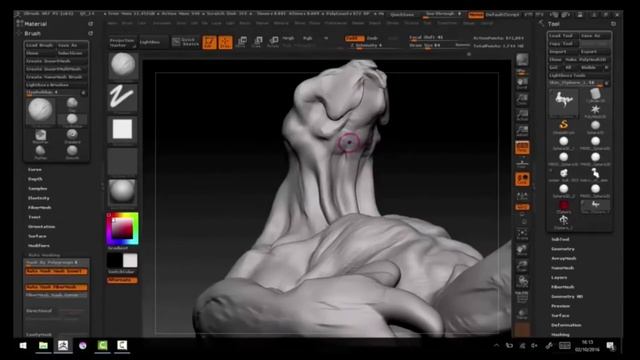This screenshot has height=360, width=640.
Task: Expand the Geometry section in Tool palette
Action: click(x=563, y=249)
